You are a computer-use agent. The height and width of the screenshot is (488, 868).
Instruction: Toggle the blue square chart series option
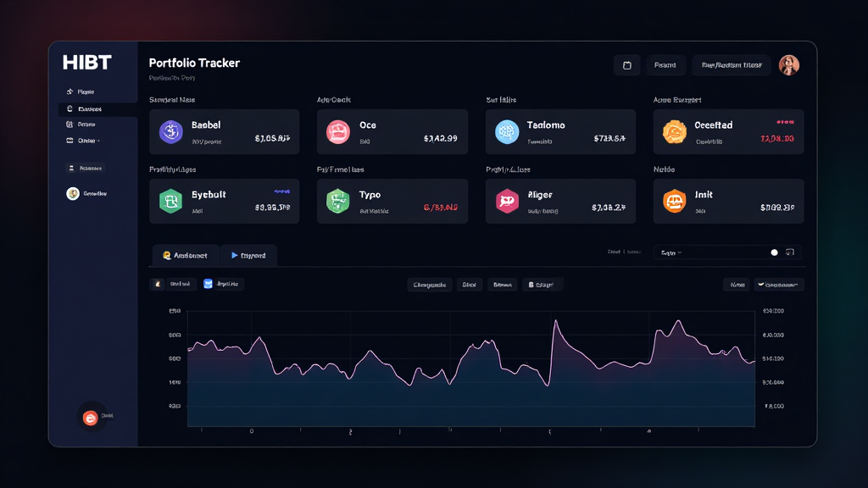coord(222,285)
